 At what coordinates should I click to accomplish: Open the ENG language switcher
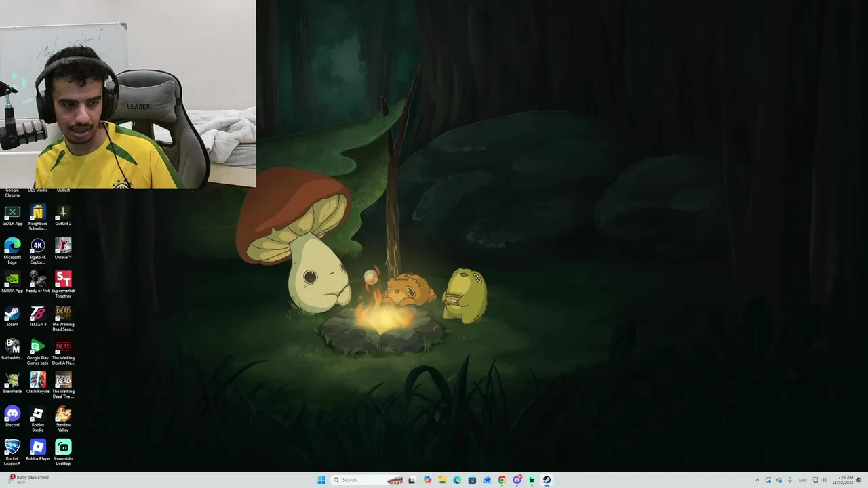pyautogui.click(x=803, y=480)
